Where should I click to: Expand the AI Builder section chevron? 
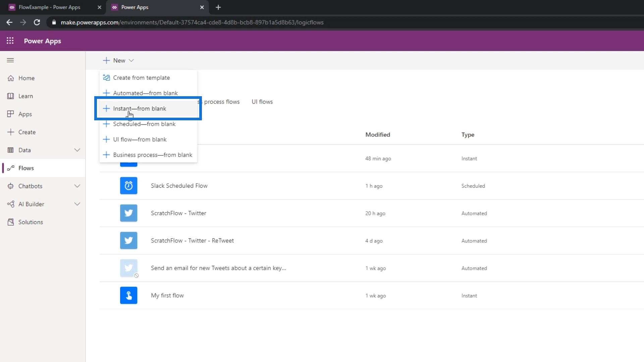tap(77, 204)
